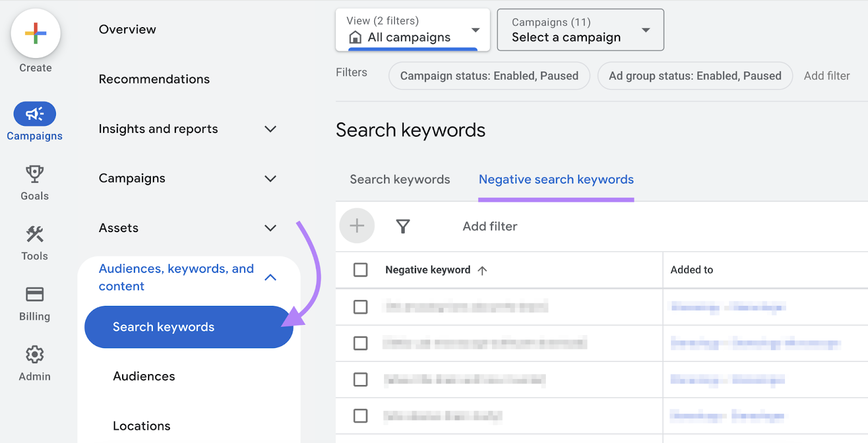The image size is (868, 443).
Task: Check the first negative keyword row
Action: pyautogui.click(x=360, y=307)
